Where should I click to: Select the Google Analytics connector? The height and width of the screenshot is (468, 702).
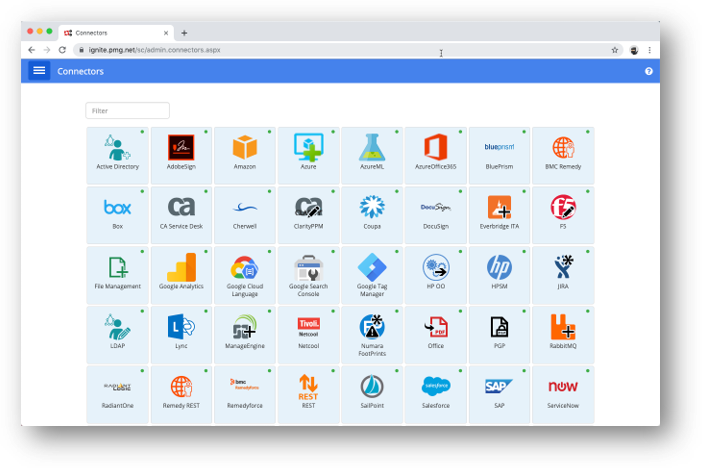pos(181,275)
